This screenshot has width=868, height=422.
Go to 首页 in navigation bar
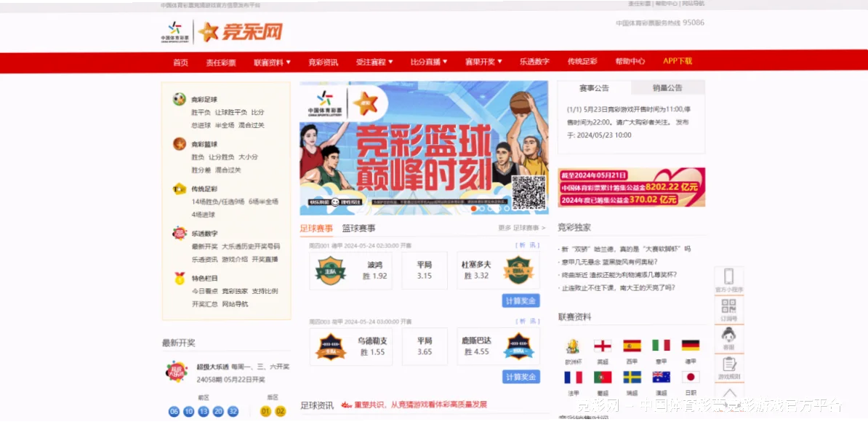coord(180,62)
